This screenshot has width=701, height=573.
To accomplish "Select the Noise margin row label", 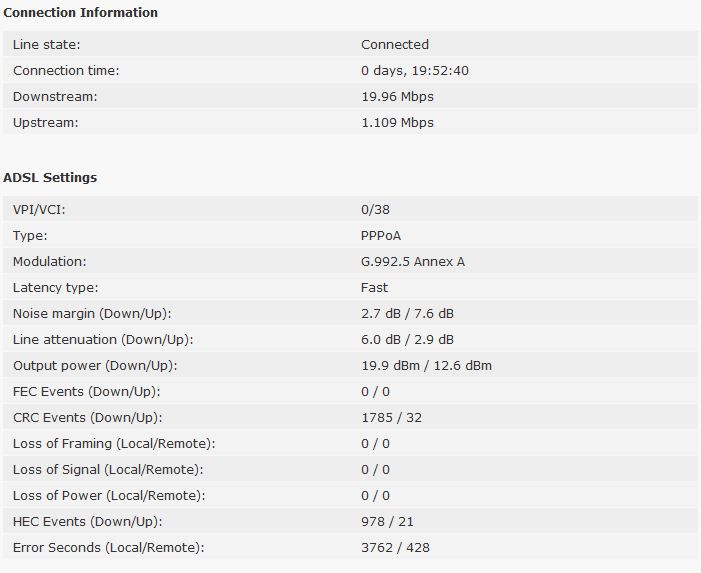I will [92, 313].
